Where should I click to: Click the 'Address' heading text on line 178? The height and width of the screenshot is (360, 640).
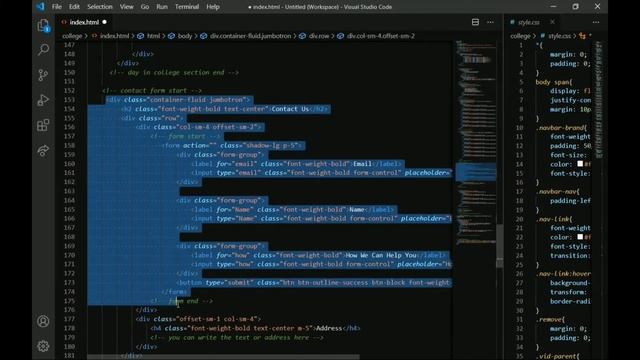[x=329, y=328]
